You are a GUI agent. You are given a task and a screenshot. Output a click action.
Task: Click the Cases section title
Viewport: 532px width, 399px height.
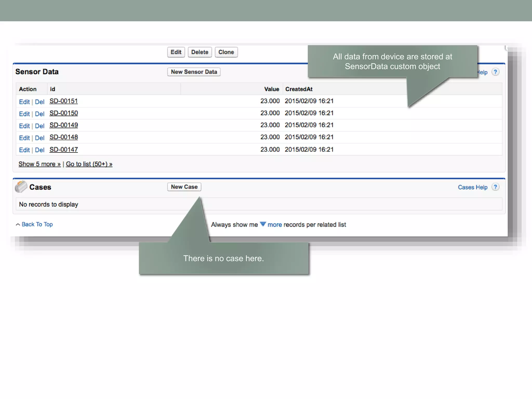[x=40, y=187]
